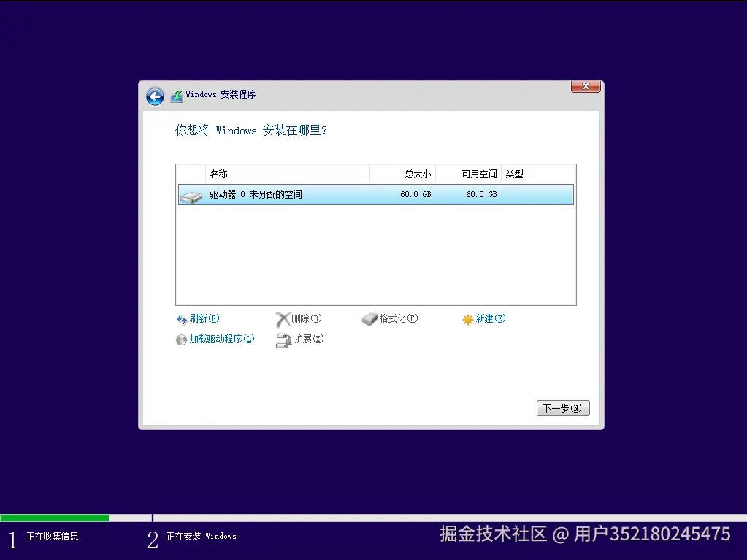Click step 2 正在安装 Windows label
This screenshot has height=560, width=747.
[x=201, y=537]
